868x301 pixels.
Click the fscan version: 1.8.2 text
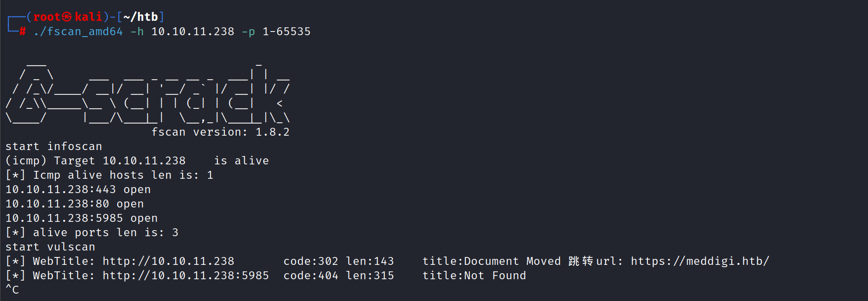[221, 132]
